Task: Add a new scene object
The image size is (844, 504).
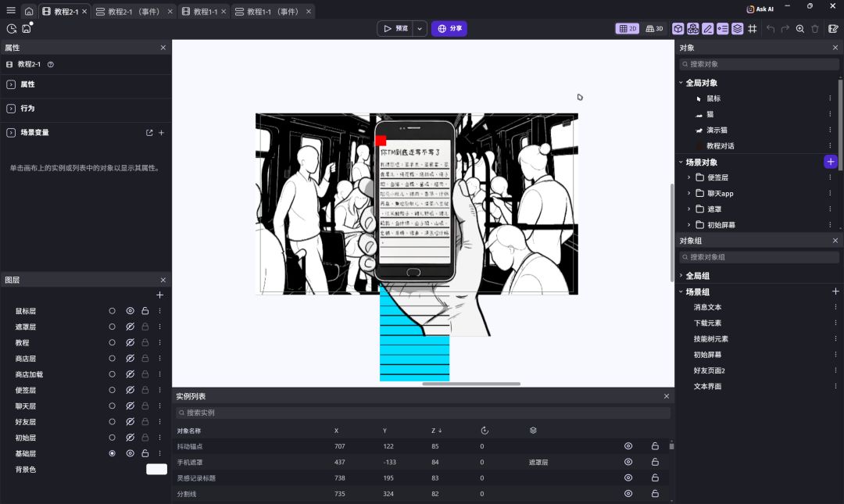Action: [831, 162]
